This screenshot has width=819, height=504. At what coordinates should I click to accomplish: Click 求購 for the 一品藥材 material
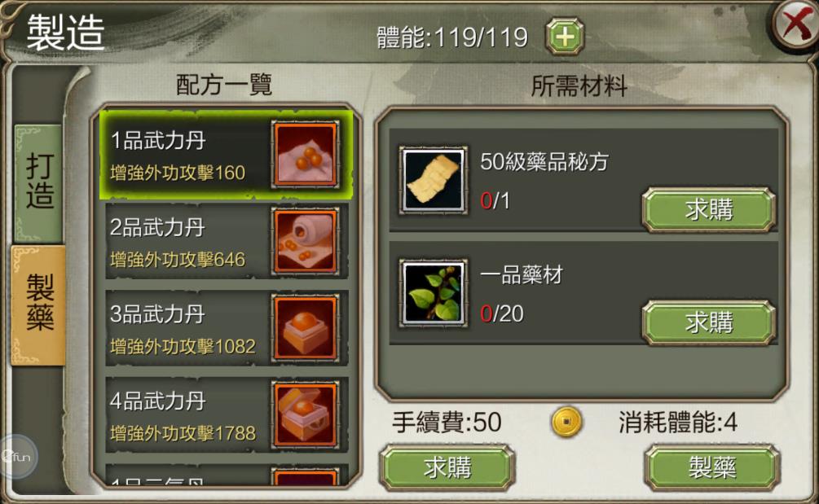coord(708,322)
